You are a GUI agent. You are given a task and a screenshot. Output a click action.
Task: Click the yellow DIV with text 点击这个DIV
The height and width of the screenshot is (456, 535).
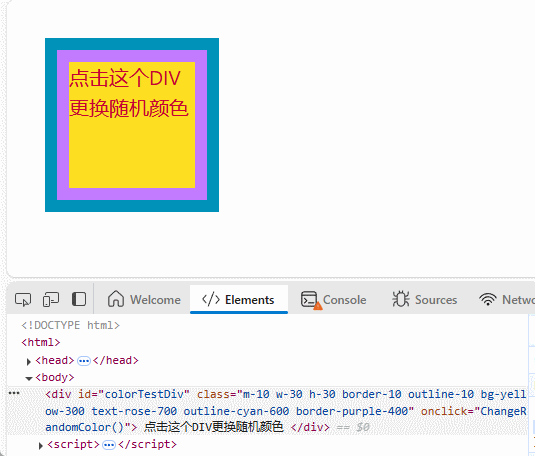[132, 125]
